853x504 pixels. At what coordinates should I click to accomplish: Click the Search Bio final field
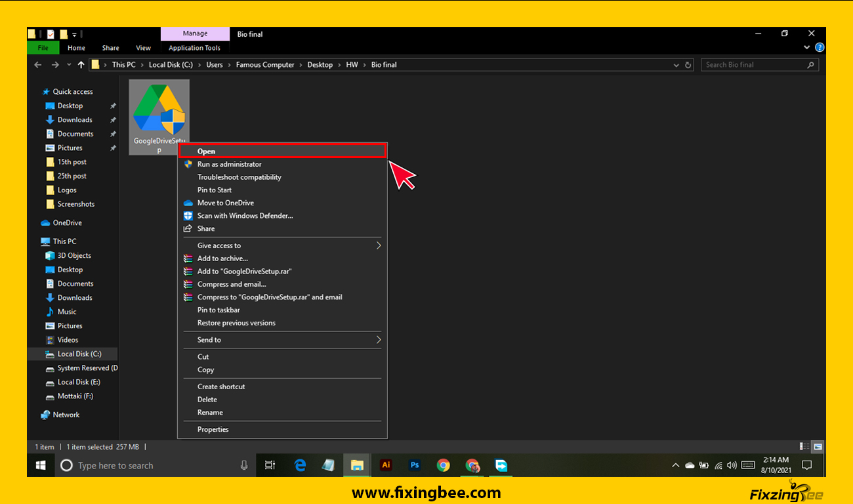pyautogui.click(x=755, y=65)
